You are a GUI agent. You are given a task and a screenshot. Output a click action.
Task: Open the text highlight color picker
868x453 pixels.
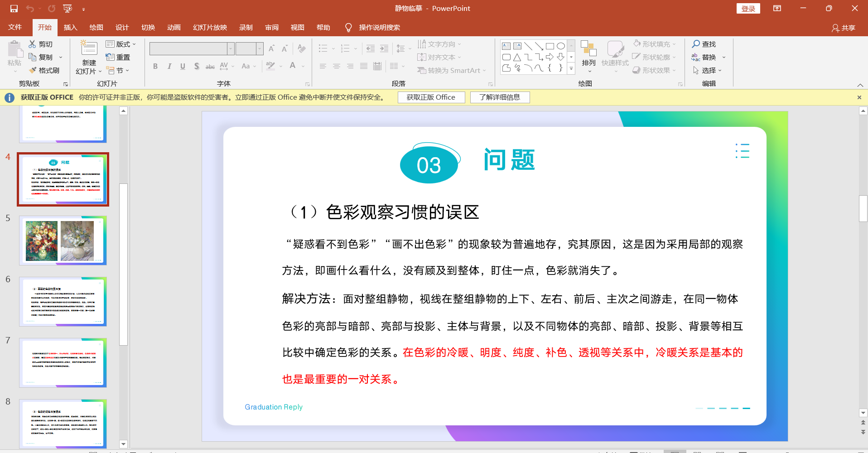[x=270, y=66]
